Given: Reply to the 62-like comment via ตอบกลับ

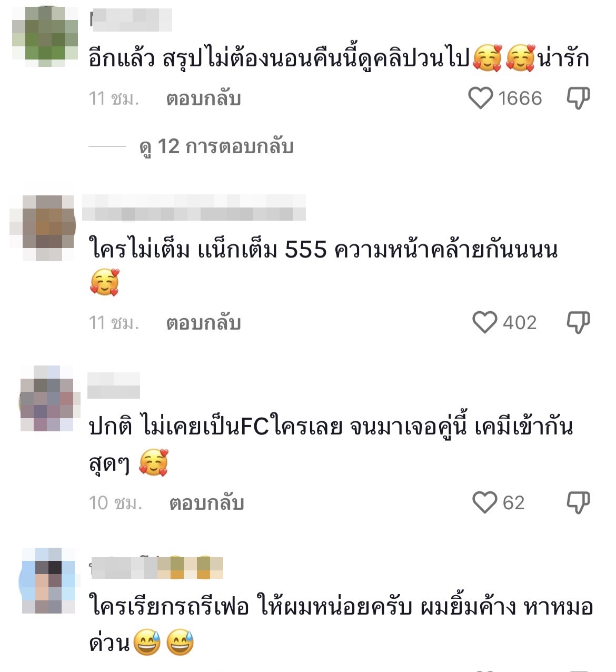Looking at the screenshot, I should pos(206,502).
